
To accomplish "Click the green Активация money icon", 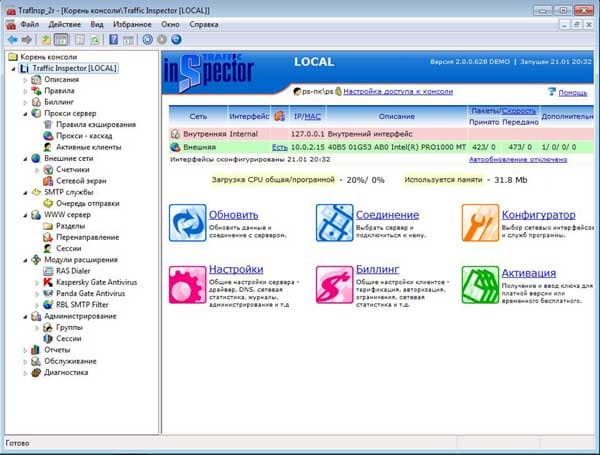I will pos(480,285).
